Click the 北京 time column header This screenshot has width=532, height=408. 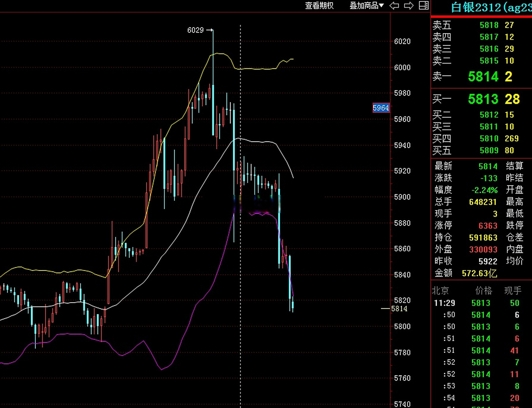(440, 290)
